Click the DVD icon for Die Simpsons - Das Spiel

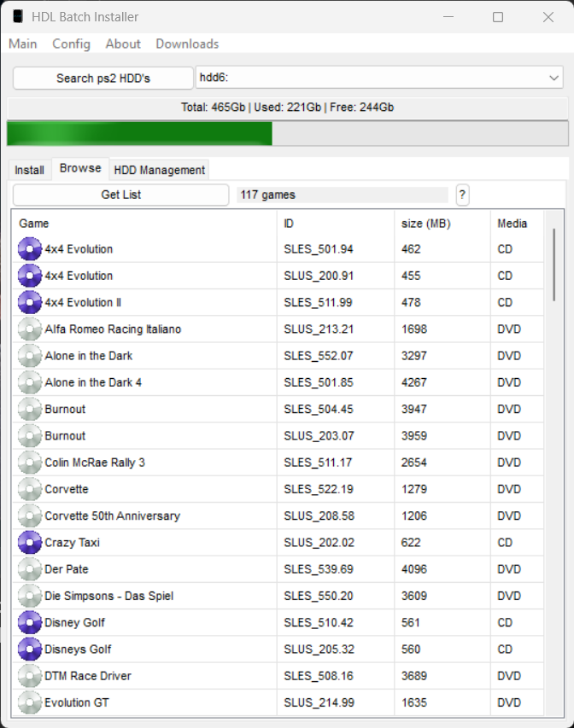(30, 597)
